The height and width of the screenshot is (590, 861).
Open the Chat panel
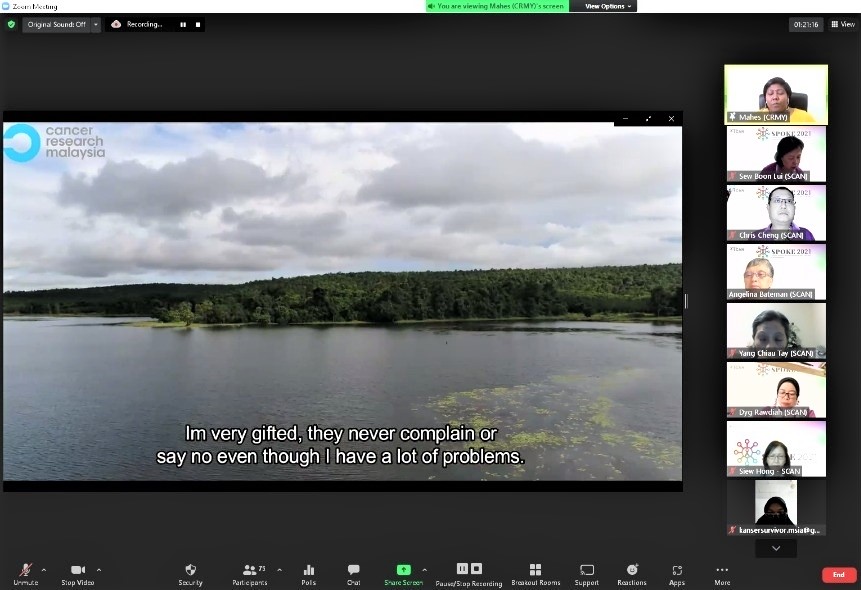point(353,572)
